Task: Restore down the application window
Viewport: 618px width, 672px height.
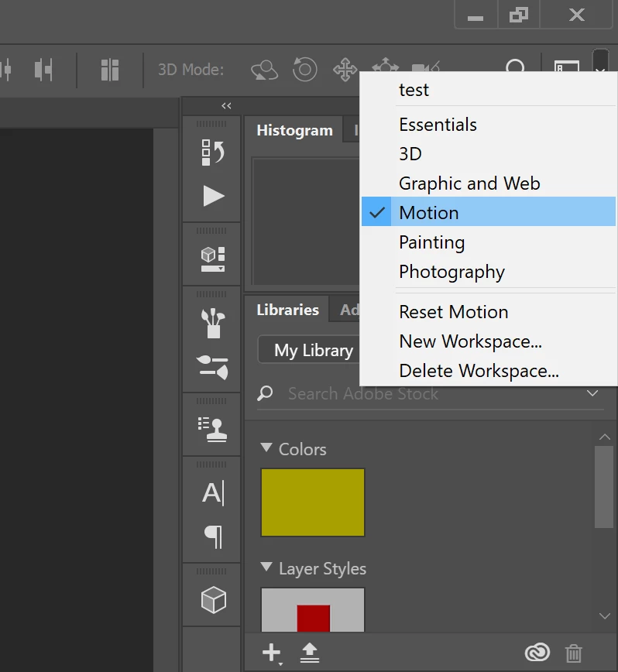Action: click(519, 15)
